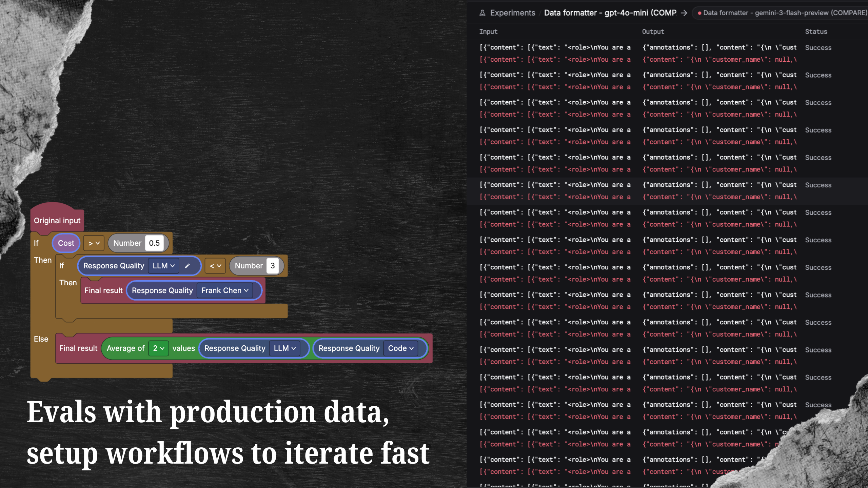The width and height of the screenshot is (868, 488).
Task: Click the Original input block
Action: click(x=57, y=220)
